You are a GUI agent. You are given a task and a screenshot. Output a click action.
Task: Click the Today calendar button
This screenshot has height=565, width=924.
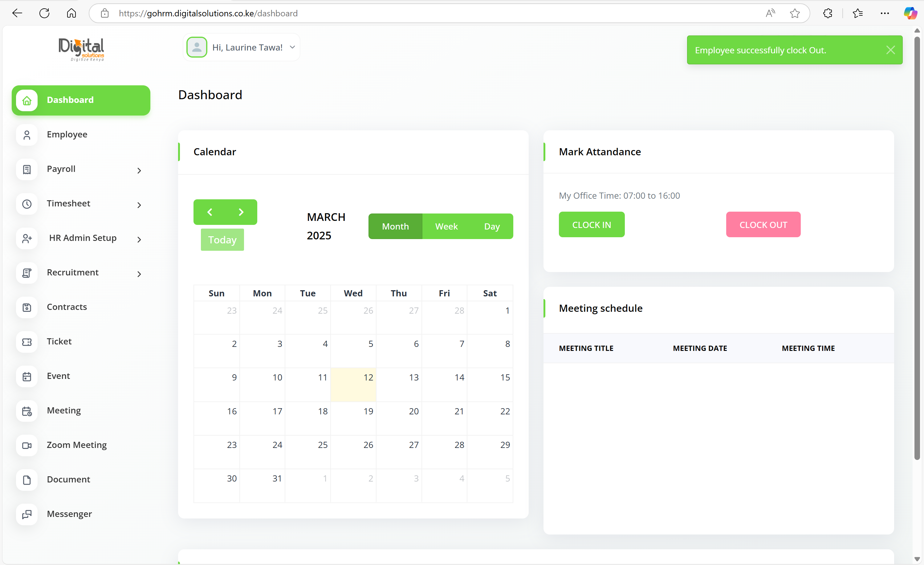pyautogui.click(x=222, y=240)
